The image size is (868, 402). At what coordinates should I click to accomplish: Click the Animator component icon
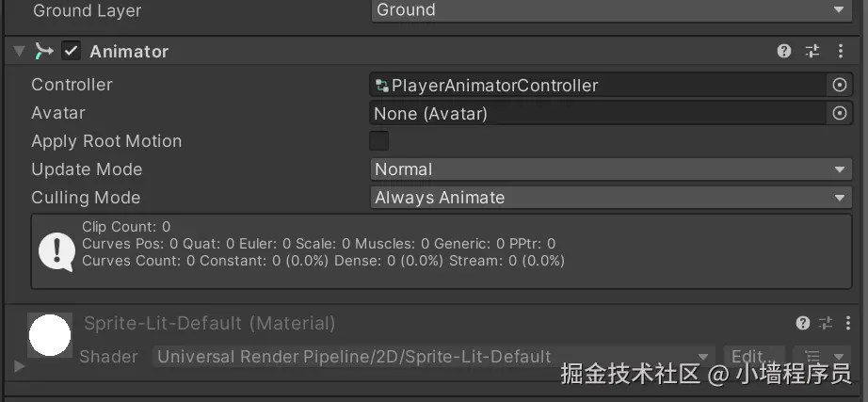[x=43, y=51]
